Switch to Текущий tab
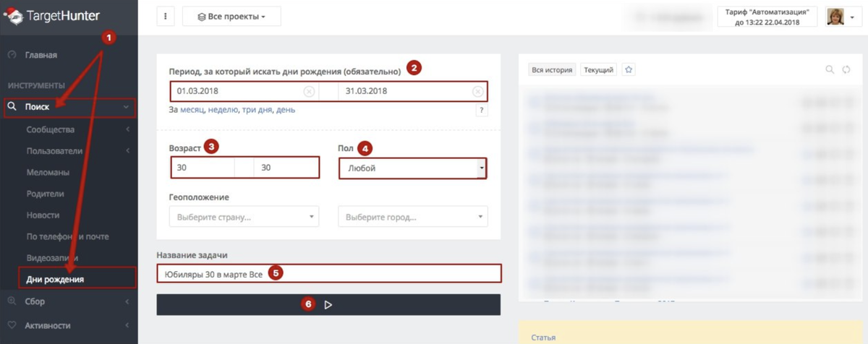Viewport: 868px width, 344px height. [x=598, y=70]
